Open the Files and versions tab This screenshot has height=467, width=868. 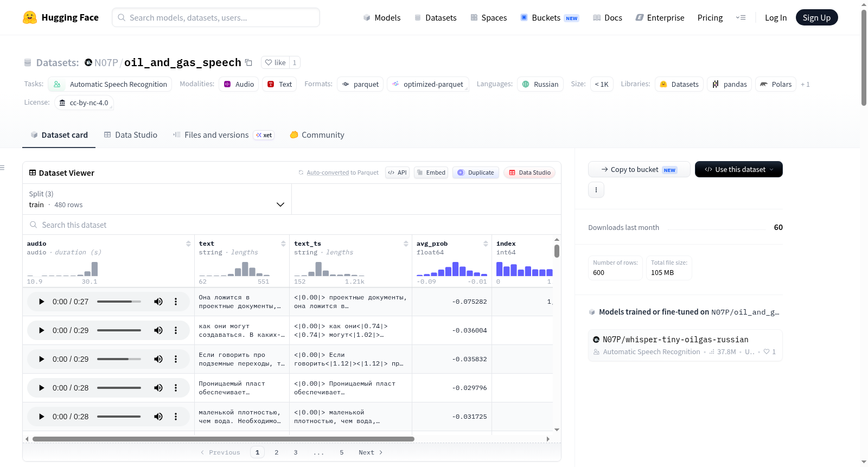224,135
